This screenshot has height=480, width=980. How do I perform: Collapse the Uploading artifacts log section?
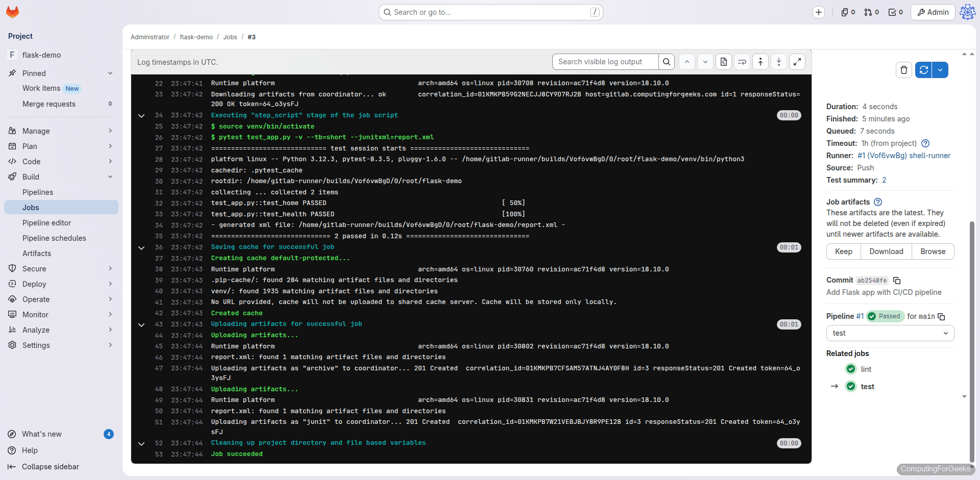point(141,324)
